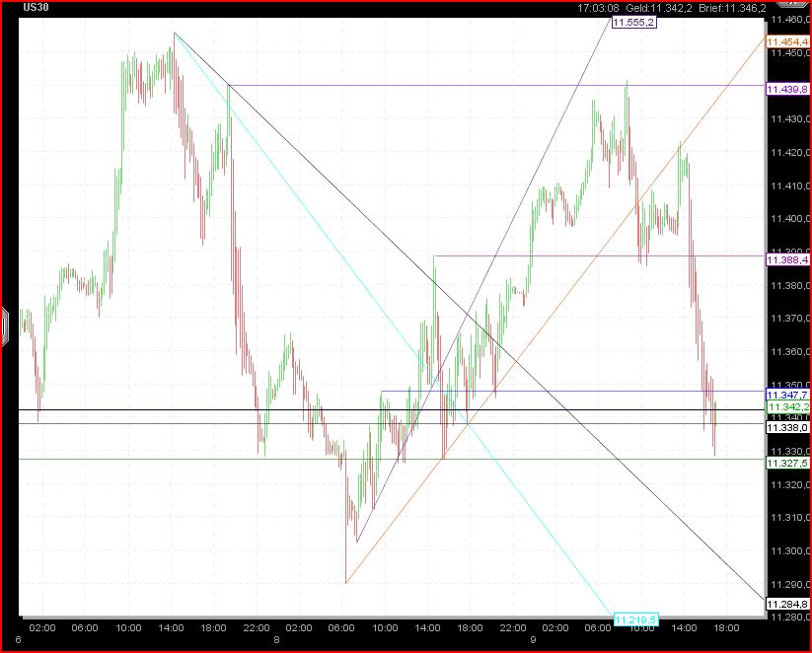
Task: Select the cyan 11.219,5 label
Action: coord(636,619)
